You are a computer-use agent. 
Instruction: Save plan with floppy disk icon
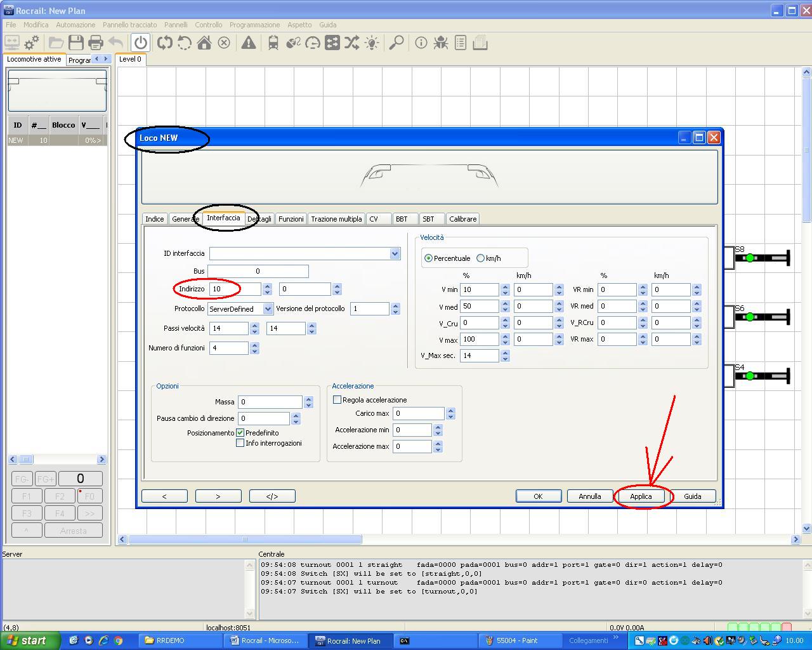tap(76, 43)
